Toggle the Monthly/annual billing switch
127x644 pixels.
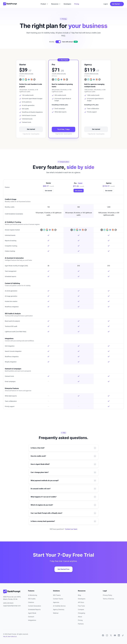pyautogui.click(x=58, y=42)
